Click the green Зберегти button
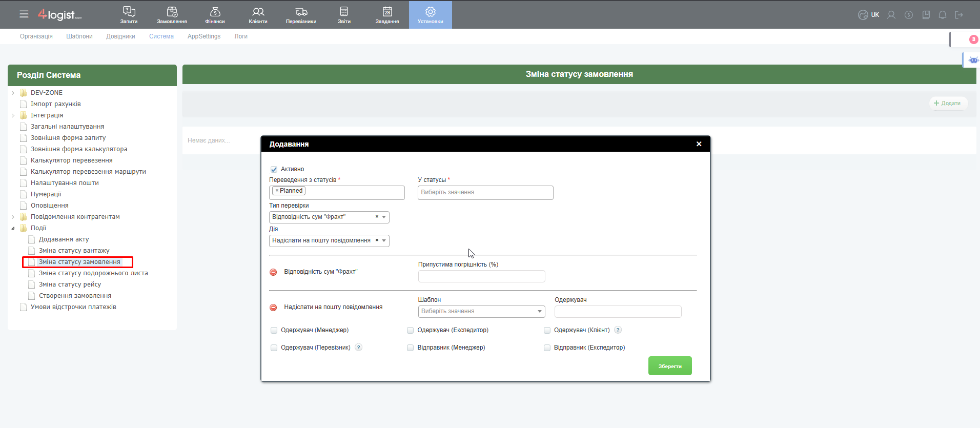The height and width of the screenshot is (428, 980). point(669,366)
